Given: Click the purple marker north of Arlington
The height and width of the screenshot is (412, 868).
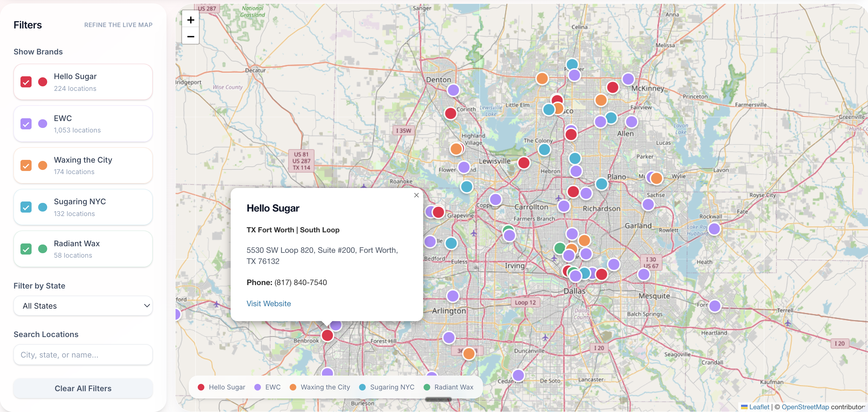Looking at the screenshot, I should (453, 296).
